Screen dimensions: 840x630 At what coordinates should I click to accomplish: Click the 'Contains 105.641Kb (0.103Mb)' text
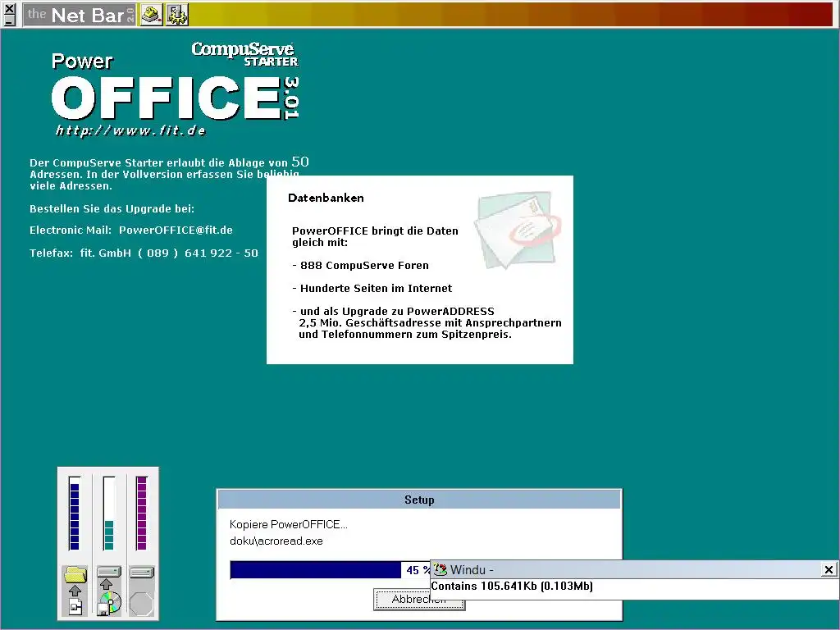512,586
